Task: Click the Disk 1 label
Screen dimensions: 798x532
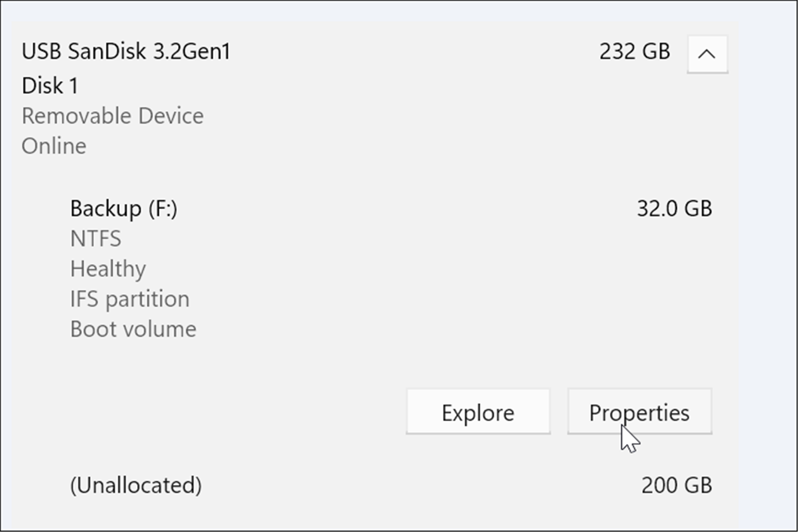Action: click(50, 85)
